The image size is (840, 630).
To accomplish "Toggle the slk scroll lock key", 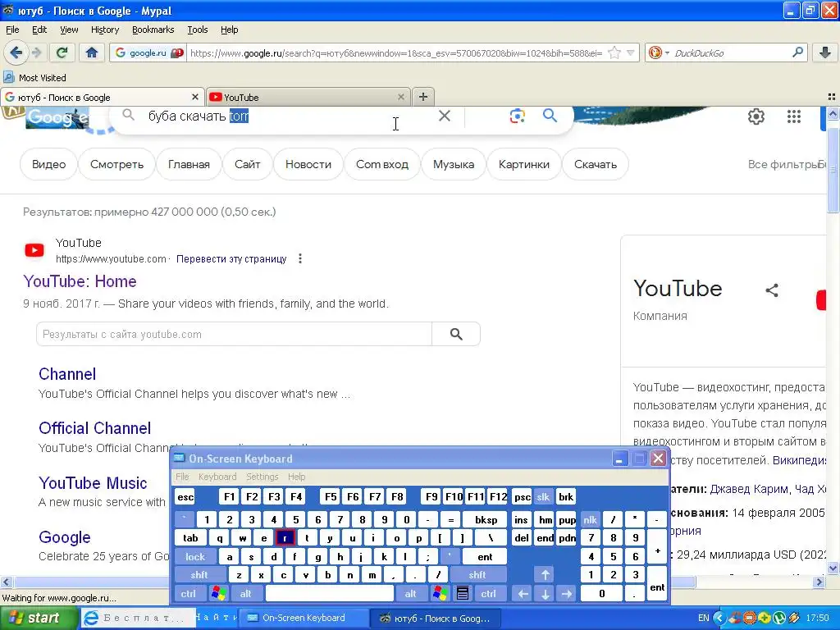I will 543,496.
